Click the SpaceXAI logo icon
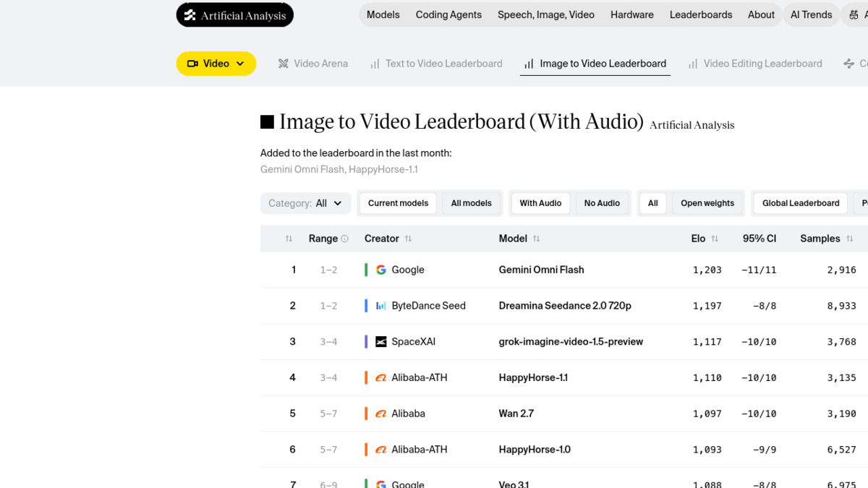868x488 pixels. 381,342
